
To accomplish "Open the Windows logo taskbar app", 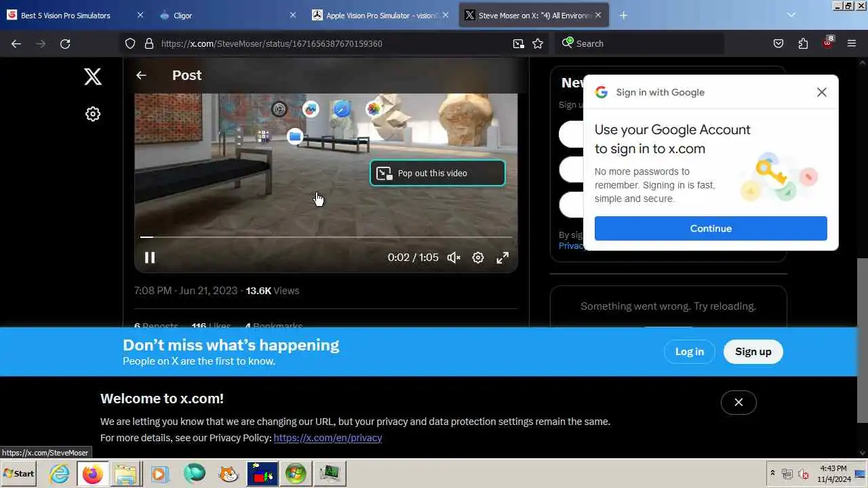I will point(296,474).
